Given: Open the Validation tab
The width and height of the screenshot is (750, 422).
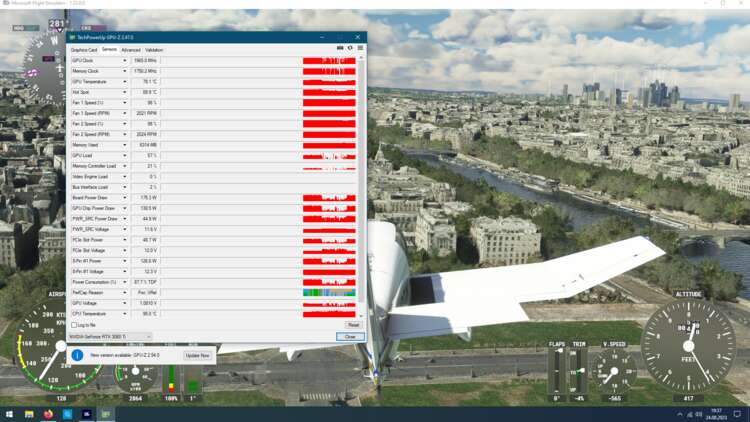Looking at the screenshot, I should pyautogui.click(x=154, y=49).
